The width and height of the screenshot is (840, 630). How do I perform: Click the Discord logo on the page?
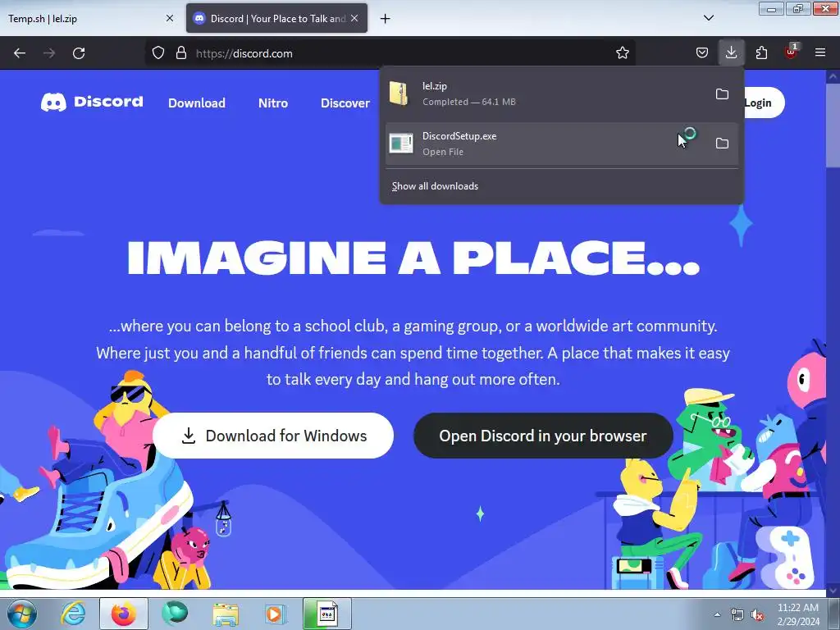click(x=92, y=102)
